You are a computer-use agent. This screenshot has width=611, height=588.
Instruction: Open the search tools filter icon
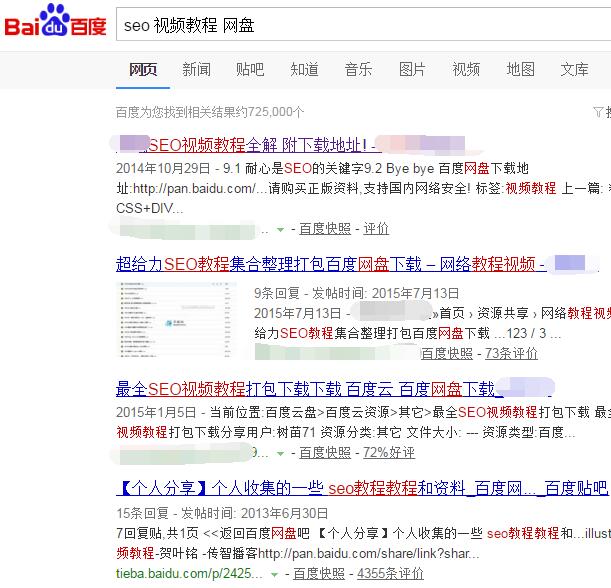tap(600, 112)
